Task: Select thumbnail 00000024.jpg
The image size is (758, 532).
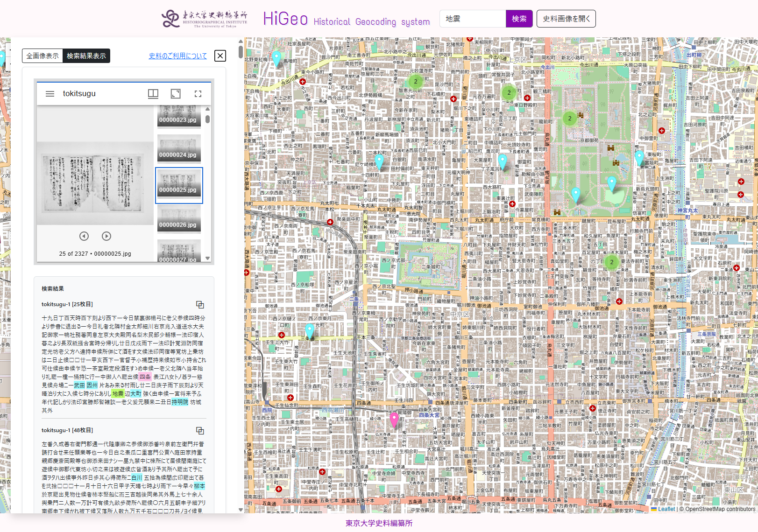Action: click(x=179, y=149)
